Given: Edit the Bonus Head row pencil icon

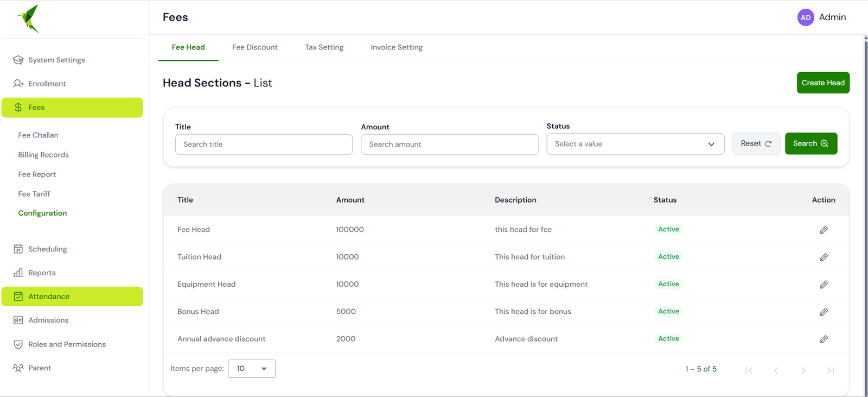Looking at the screenshot, I should click(x=824, y=312).
